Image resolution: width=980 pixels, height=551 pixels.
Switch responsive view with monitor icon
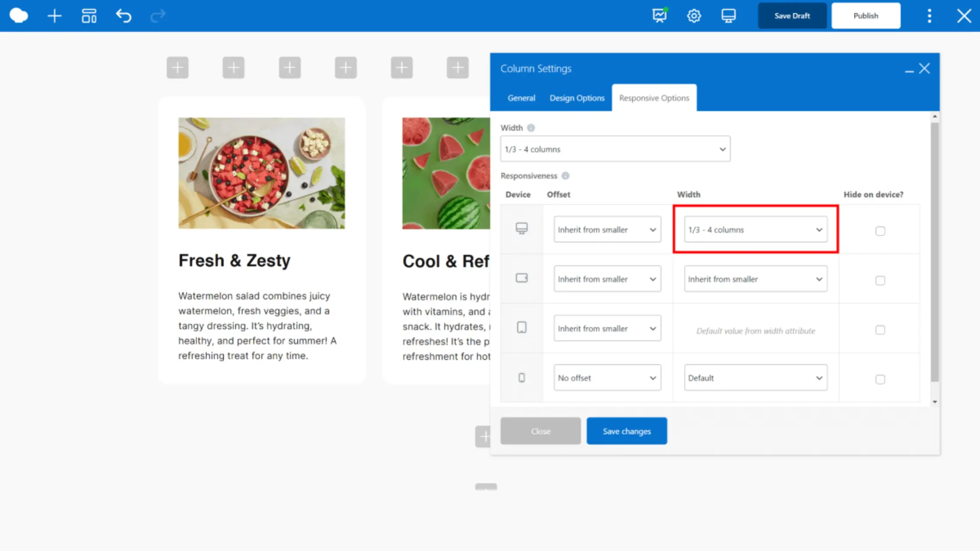[728, 16]
